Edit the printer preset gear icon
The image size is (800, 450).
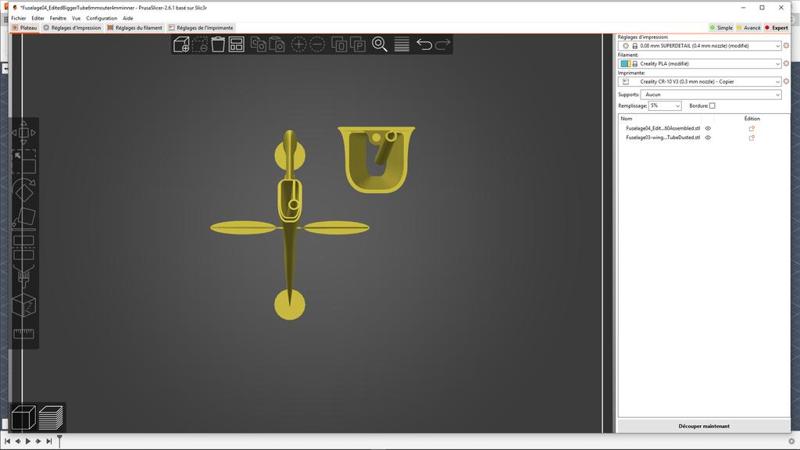click(x=786, y=82)
